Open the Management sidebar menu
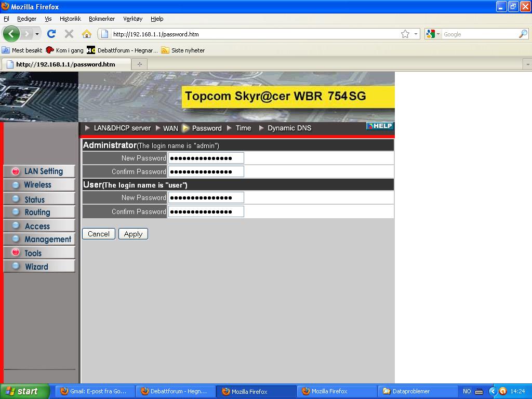The image size is (532, 399). coord(39,239)
